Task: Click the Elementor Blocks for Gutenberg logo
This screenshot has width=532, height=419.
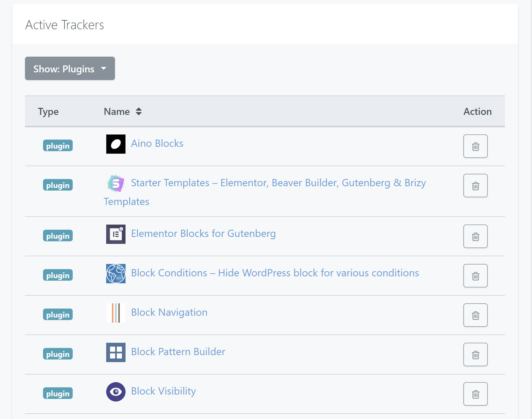Action: point(115,235)
